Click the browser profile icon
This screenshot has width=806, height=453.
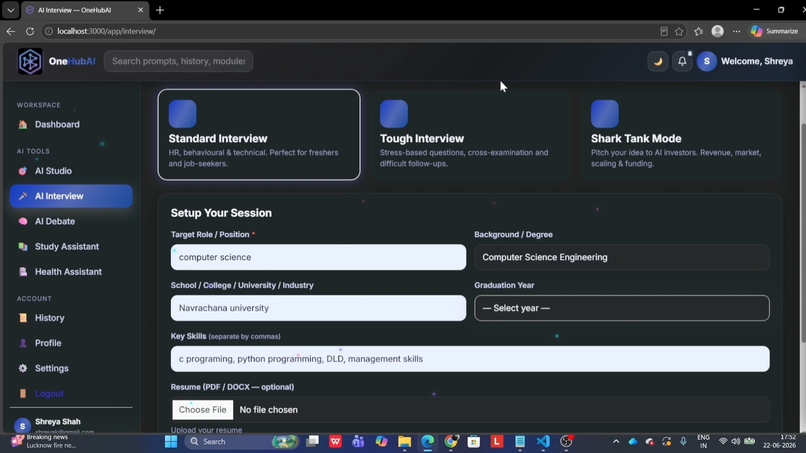(718, 31)
